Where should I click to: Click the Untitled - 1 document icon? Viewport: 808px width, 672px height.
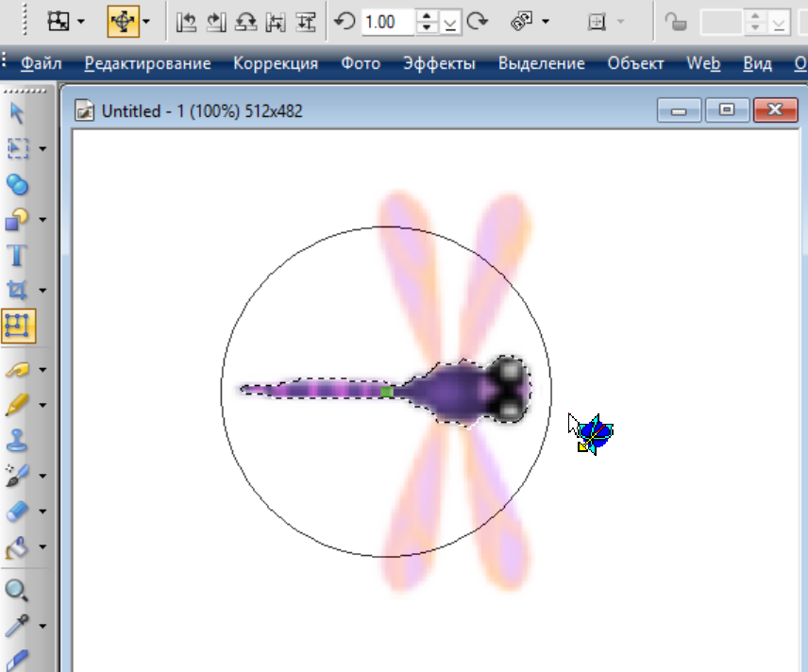[85, 110]
